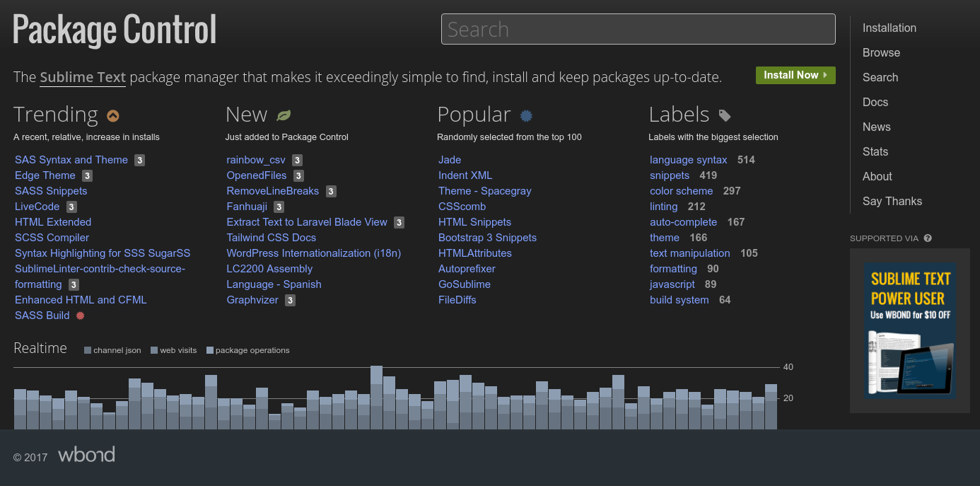Viewport: 980px width, 486px height.
Task: Click the Popular badge icon
Action: [x=526, y=115]
